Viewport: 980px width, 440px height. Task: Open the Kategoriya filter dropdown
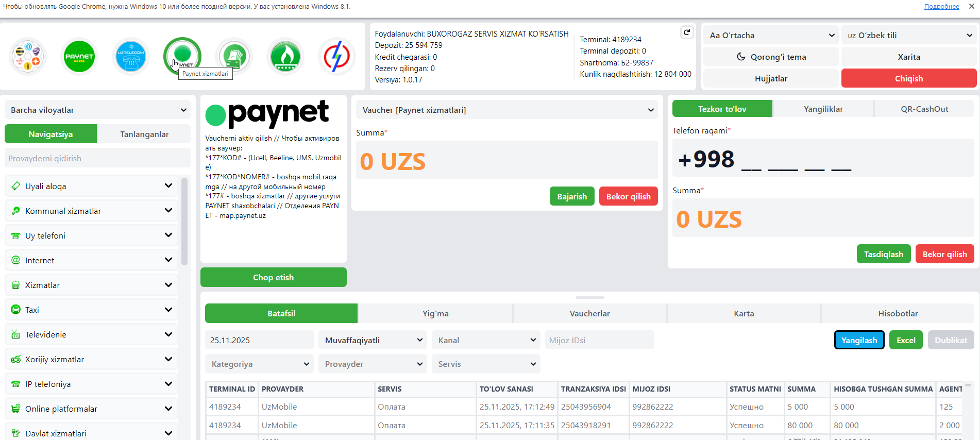click(x=260, y=364)
